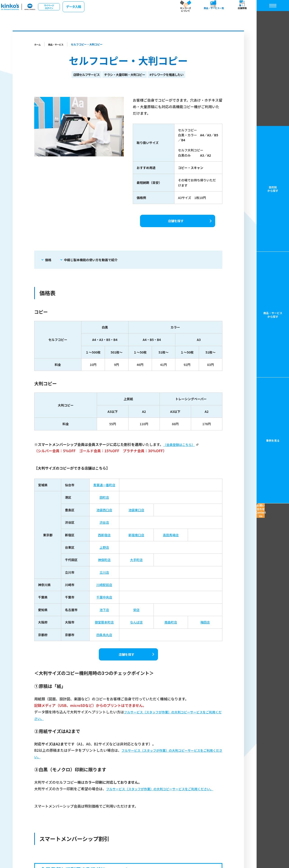Go to 商品・サービス breadcrumb
Image resolution: width=289 pixels, height=868 pixels.
pos(56,44)
